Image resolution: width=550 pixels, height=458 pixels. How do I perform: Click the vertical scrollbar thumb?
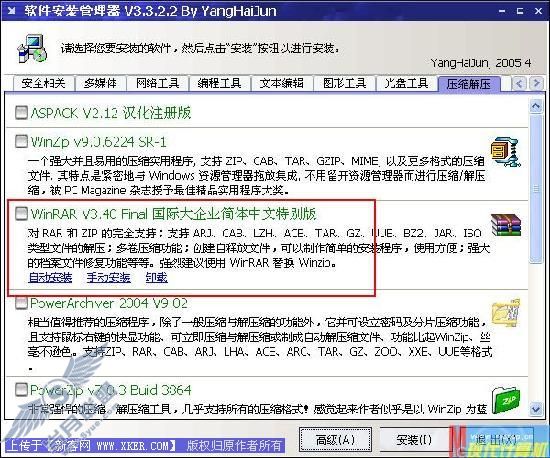point(536,189)
